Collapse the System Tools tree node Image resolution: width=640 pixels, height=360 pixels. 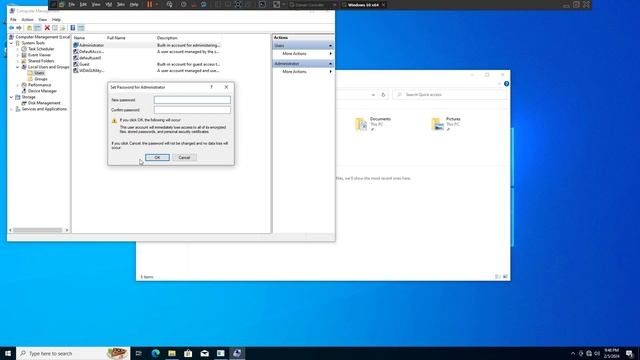pyautogui.click(x=11, y=43)
